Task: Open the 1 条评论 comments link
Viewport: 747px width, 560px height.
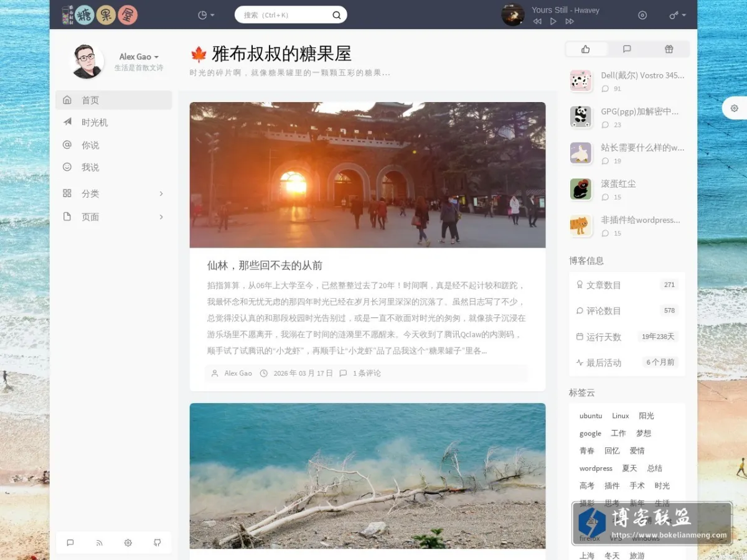Action: tap(367, 373)
